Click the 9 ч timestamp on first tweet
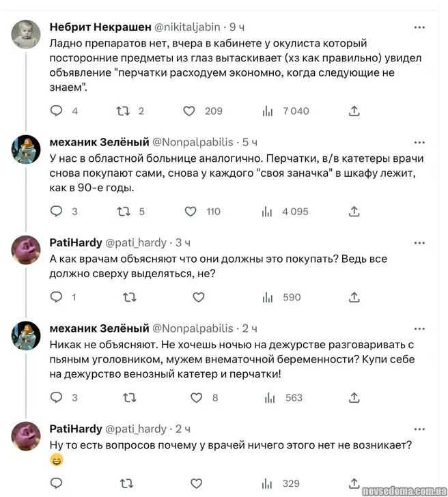Viewport: 448px width, 497px height. (237, 27)
